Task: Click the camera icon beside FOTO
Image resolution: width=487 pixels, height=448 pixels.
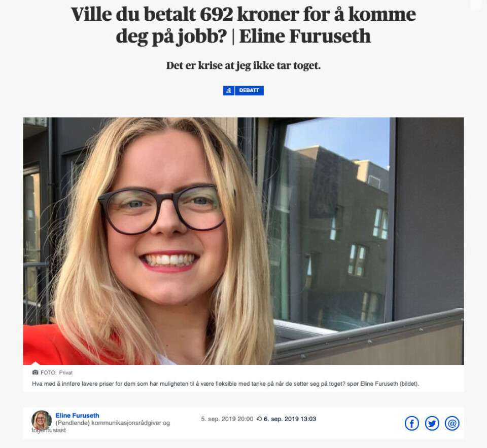Action: click(35, 372)
